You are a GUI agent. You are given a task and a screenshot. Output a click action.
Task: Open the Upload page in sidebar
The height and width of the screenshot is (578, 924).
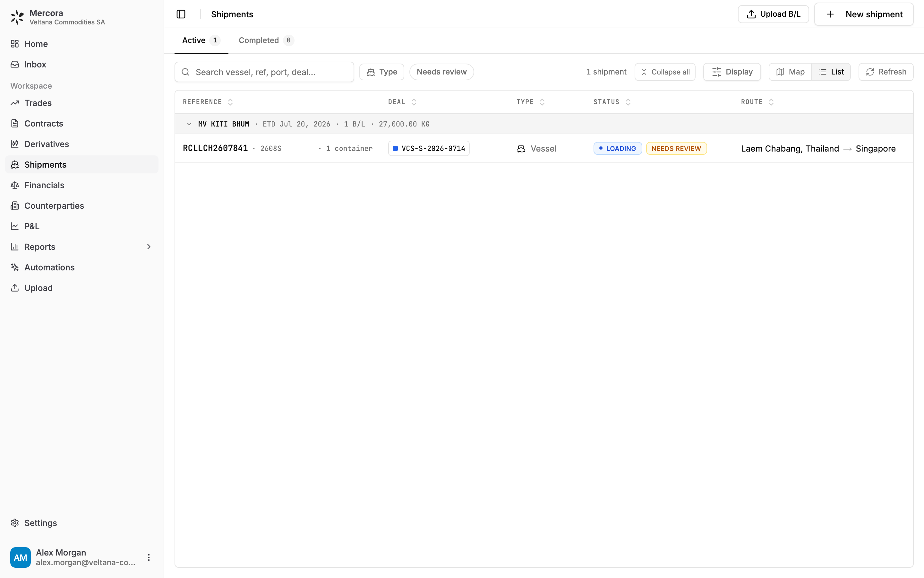tap(82, 288)
